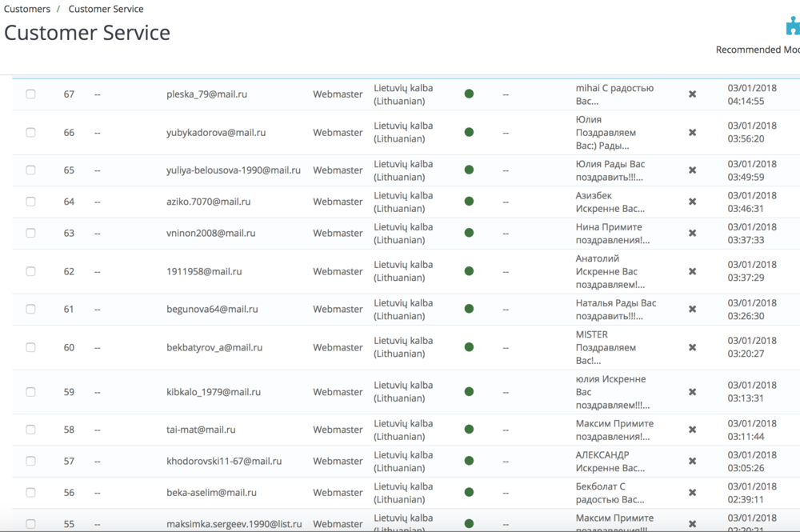Viewport: 800px width, 532px height.
Task: Delete the ticket from pleska_79@mail.ru
Action: click(x=691, y=94)
